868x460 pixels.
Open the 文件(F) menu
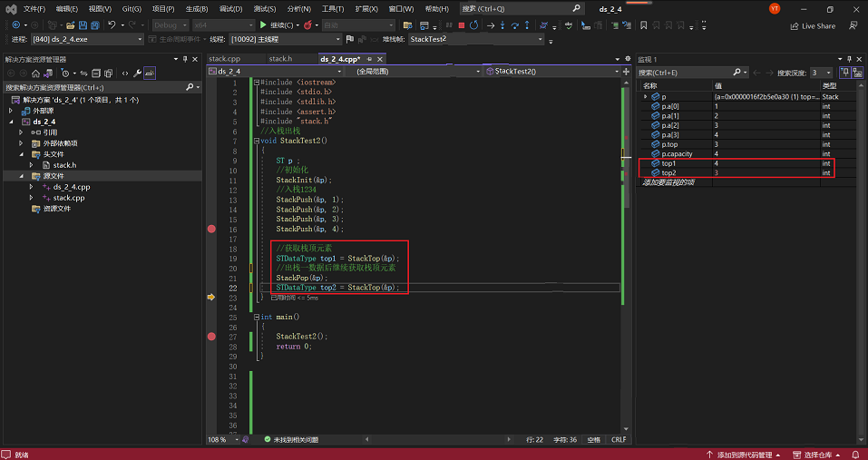pos(34,9)
